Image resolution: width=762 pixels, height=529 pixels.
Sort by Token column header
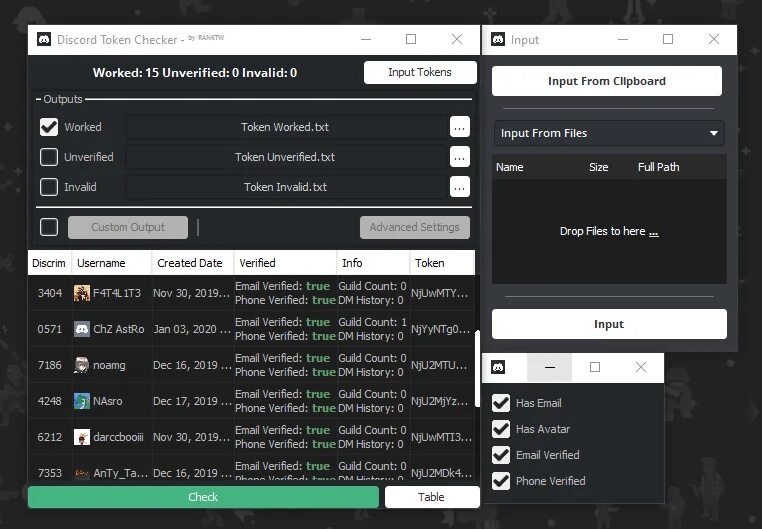point(442,263)
